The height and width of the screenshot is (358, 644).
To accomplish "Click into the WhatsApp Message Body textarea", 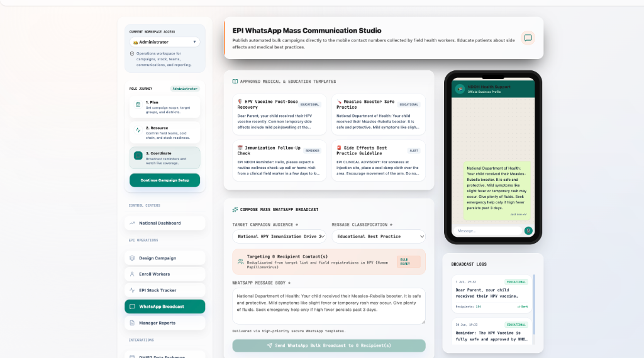I will 328,306.
